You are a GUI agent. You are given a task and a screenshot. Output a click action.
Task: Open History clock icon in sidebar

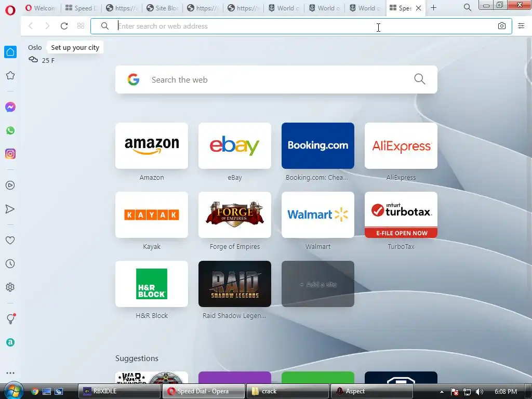coord(10,263)
